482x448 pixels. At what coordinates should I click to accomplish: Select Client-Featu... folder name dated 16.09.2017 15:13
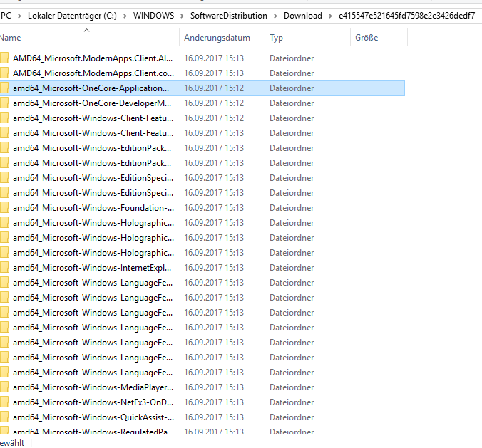tap(93, 133)
